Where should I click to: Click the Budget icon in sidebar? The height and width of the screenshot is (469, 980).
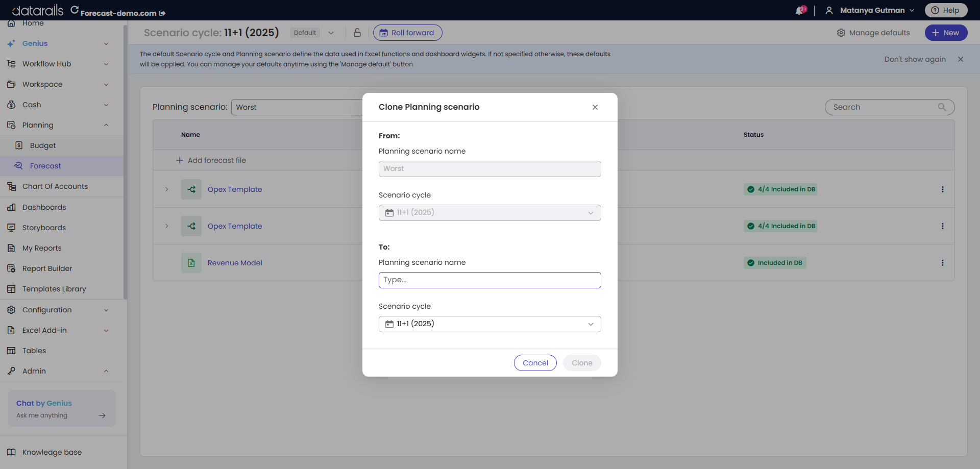(19, 145)
